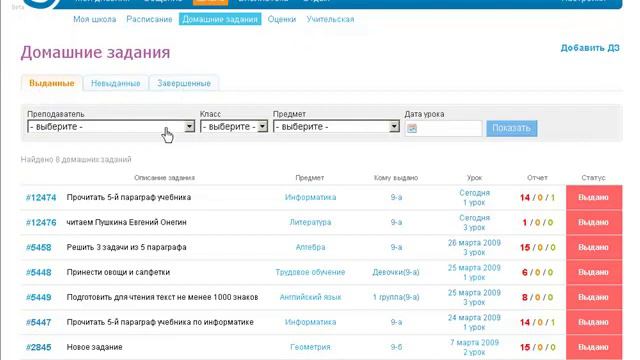This screenshot has width=640, height=360.
Task: Click report count 8 / 0 / 0 for #5449
Action: (537, 297)
